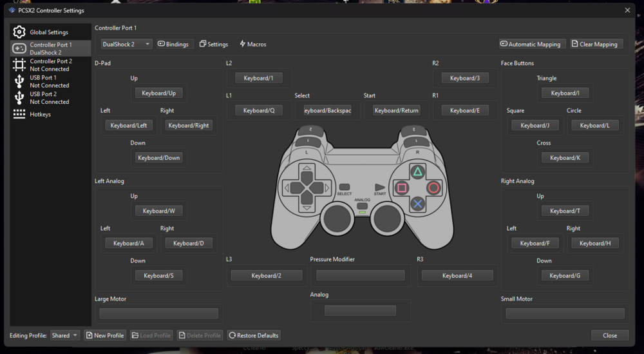Click the empty Large Motor binding field
644x354 pixels.
click(158, 313)
